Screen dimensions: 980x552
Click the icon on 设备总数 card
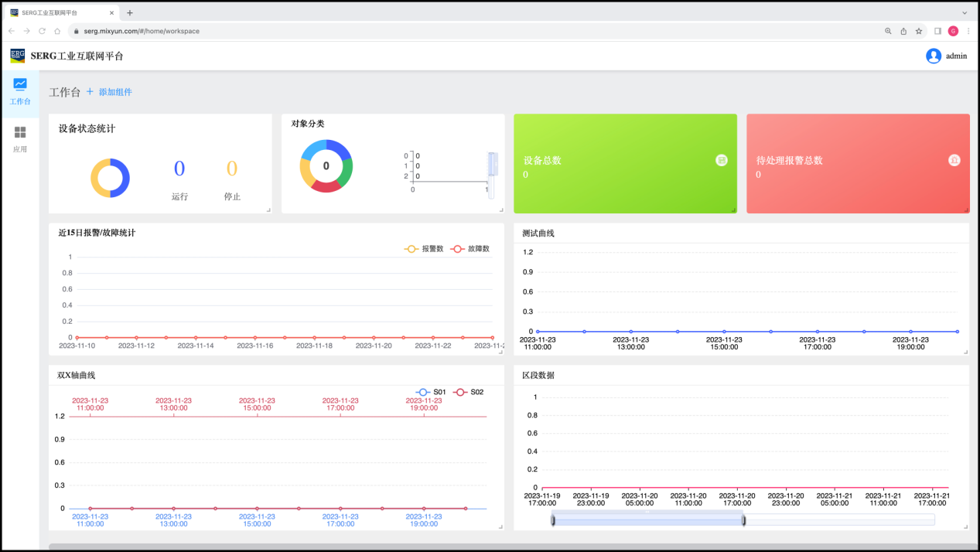[x=722, y=160]
